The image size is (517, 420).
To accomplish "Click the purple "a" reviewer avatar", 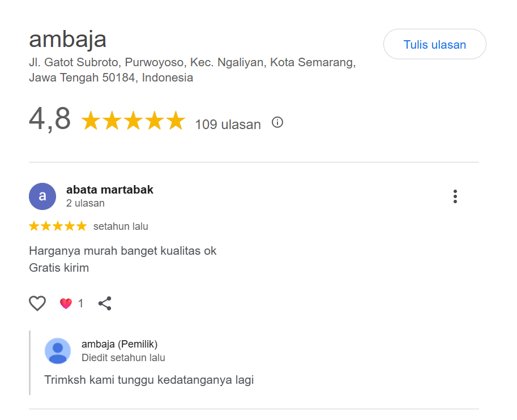I will pyautogui.click(x=42, y=196).
